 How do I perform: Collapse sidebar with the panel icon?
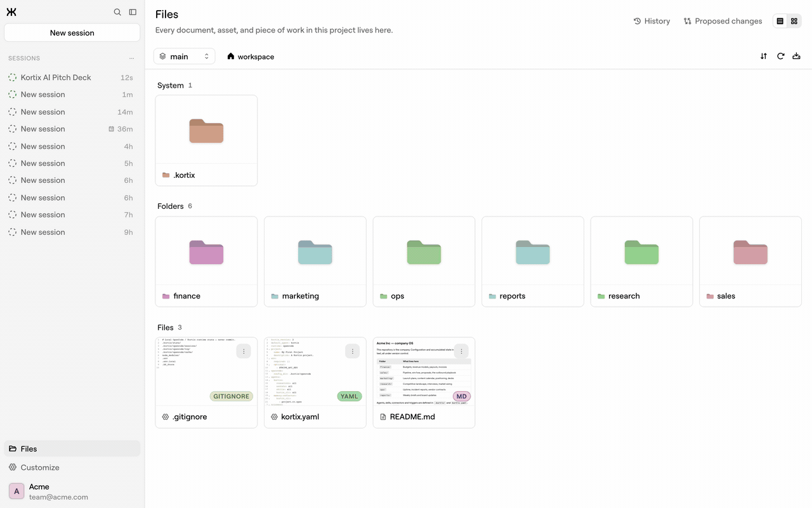click(133, 12)
